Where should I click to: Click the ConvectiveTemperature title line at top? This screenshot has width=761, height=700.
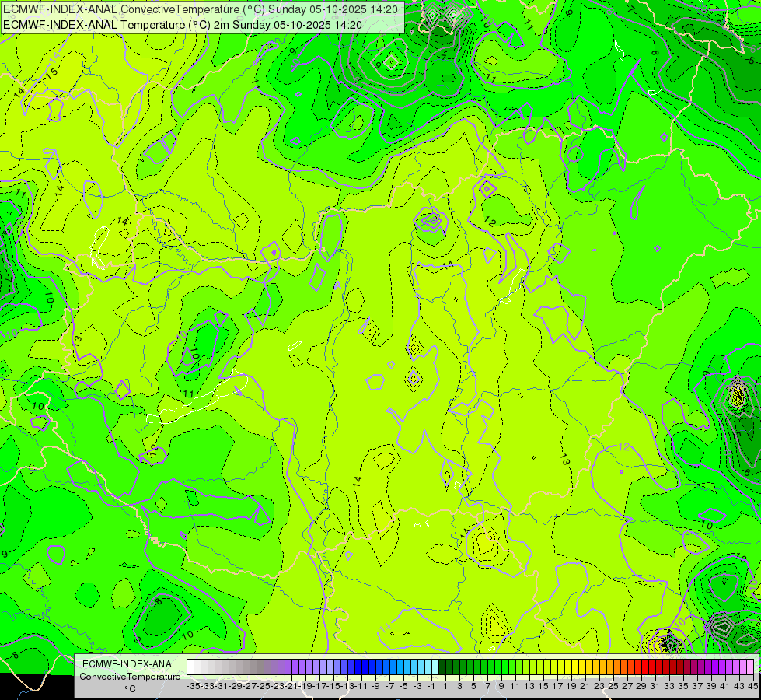pyautogui.click(x=201, y=9)
